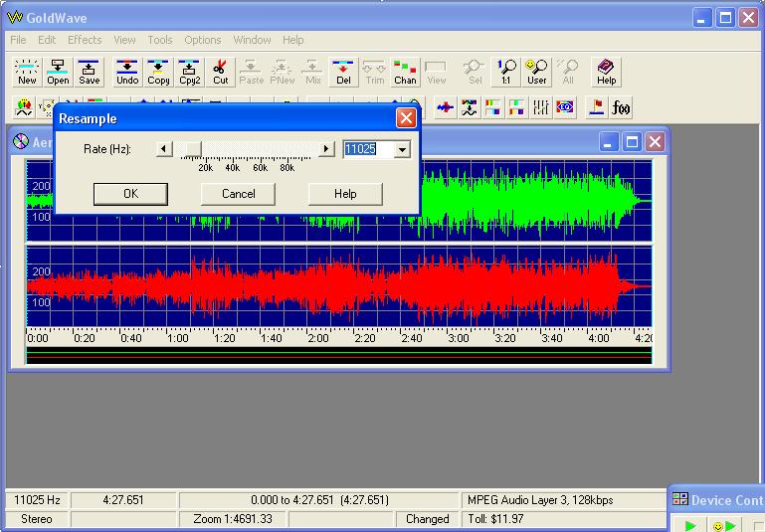Save the audio with Save icon
The width and height of the screenshot is (765, 532).
click(90, 73)
